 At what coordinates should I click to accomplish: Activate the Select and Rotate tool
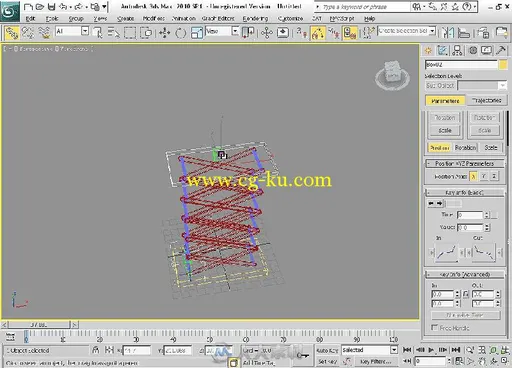pos(180,33)
